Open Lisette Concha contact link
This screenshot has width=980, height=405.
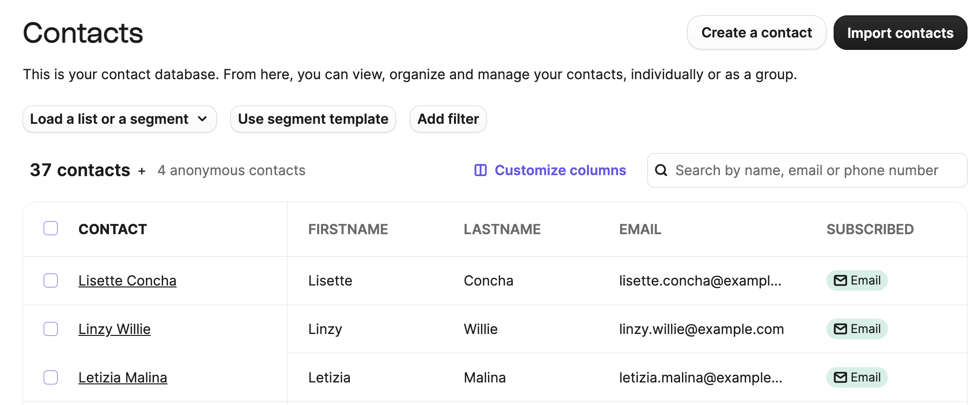point(127,281)
